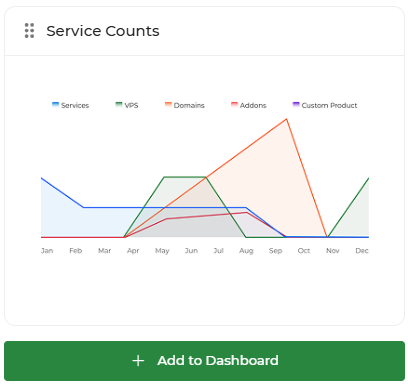The height and width of the screenshot is (385, 408).
Task: Click the Oct axis label
Action: click(x=304, y=251)
